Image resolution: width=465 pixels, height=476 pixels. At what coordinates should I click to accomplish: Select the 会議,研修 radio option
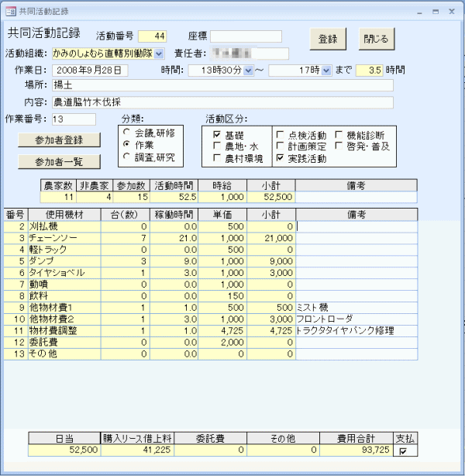click(x=128, y=133)
